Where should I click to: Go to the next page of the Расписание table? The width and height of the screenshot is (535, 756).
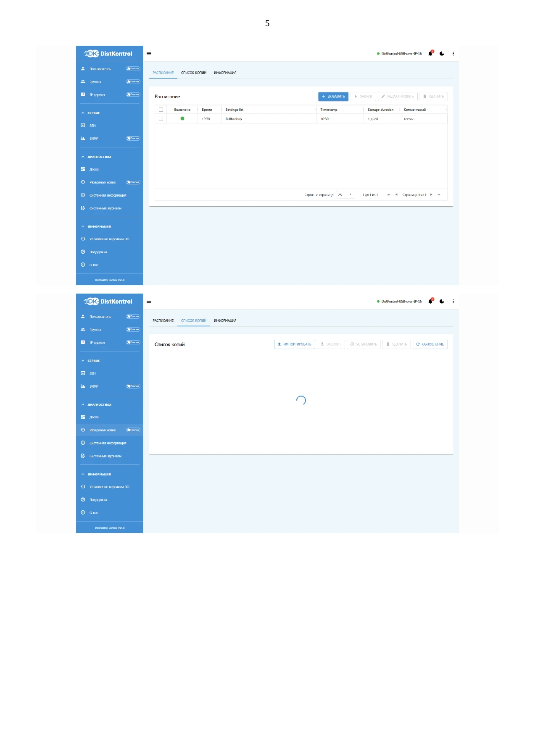(x=431, y=195)
